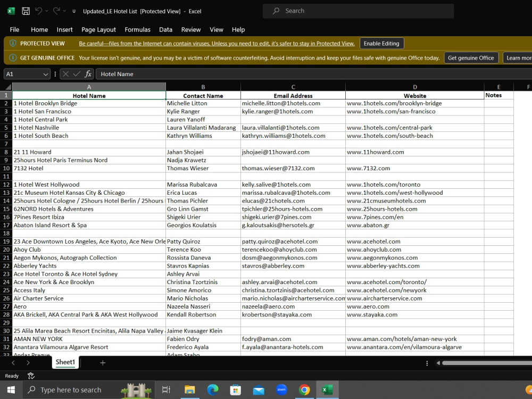Switch to the Insert tab
The width and height of the screenshot is (532, 399).
point(64,29)
